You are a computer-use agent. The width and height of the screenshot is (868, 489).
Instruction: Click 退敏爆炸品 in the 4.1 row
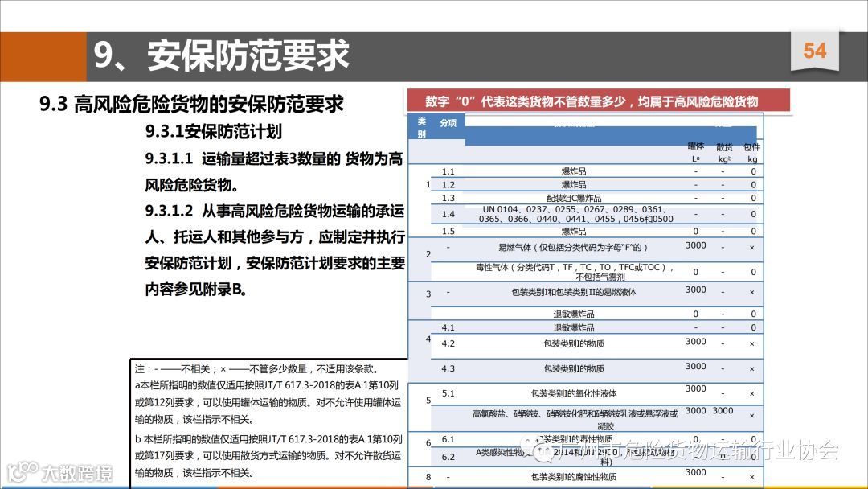point(574,328)
